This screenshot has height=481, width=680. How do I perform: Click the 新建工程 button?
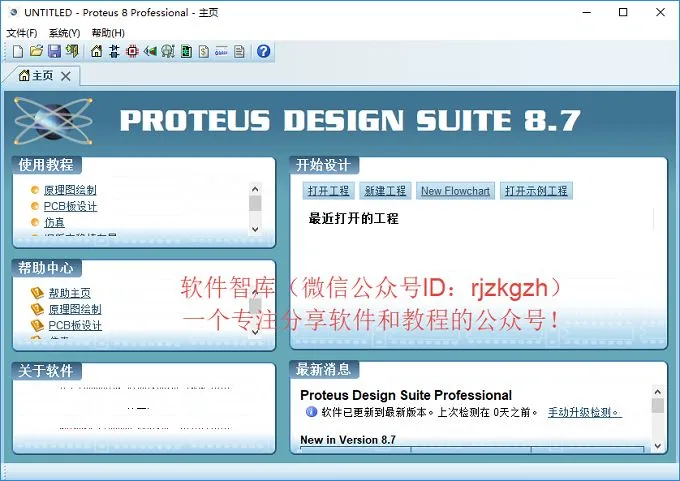pyautogui.click(x=385, y=191)
